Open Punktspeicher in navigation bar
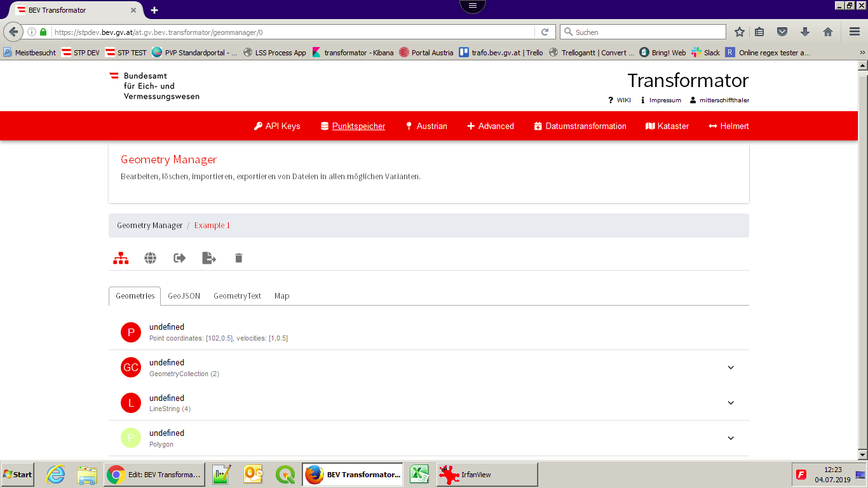Viewport: 868px width, 488px height. [353, 126]
